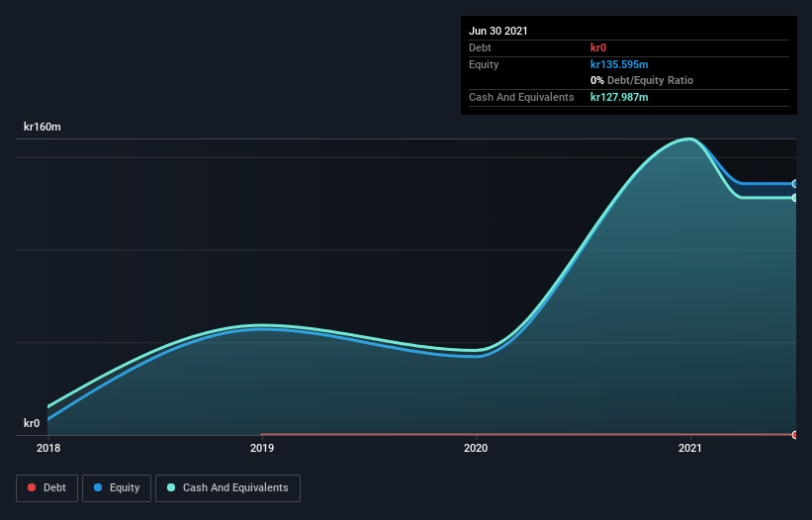Toggle the Cash And Equivalents legend button
Screen dimensions: 812x520
coord(227,488)
